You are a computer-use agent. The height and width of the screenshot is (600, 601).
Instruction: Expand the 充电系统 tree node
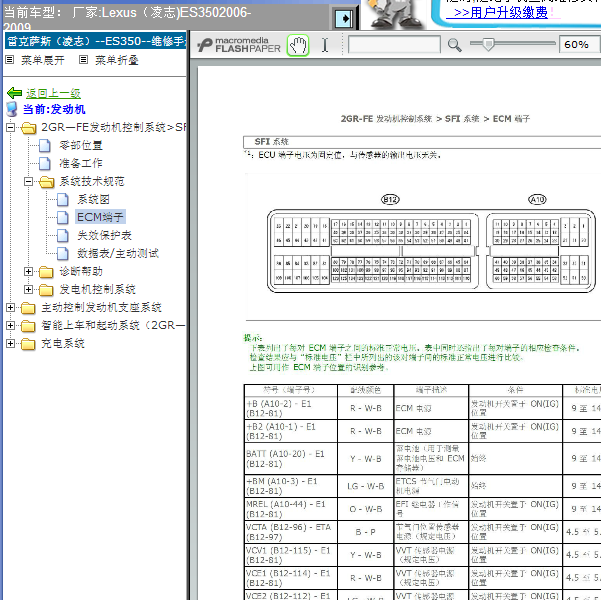(11, 344)
